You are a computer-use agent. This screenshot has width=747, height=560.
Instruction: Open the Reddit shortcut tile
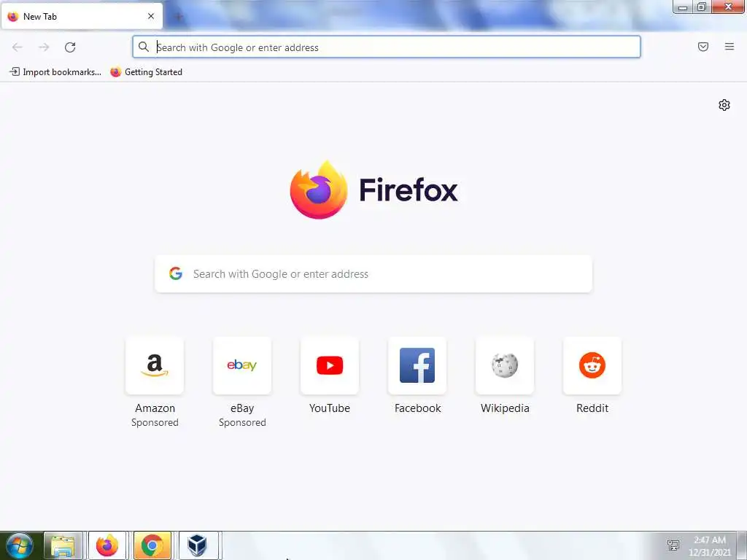coord(592,366)
